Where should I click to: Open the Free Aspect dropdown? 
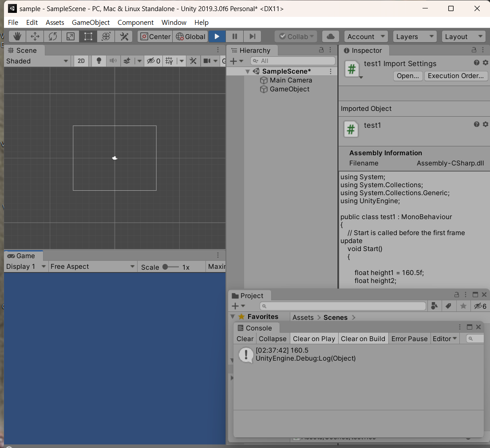pyautogui.click(x=92, y=267)
